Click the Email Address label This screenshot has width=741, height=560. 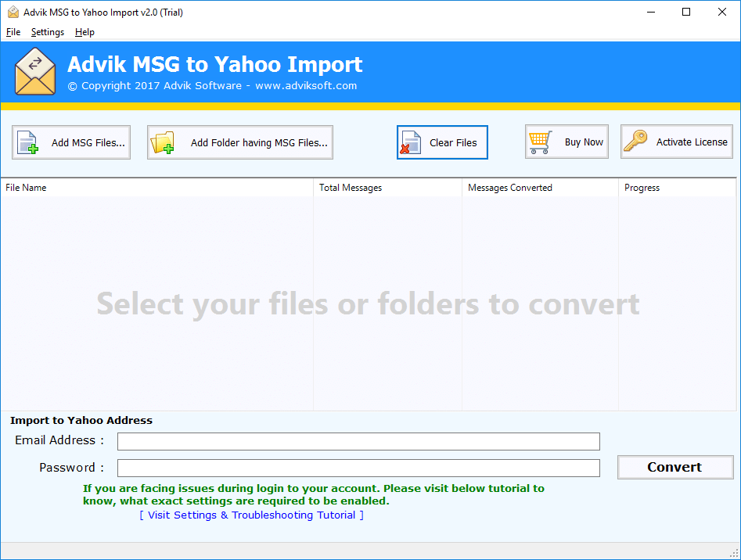pyautogui.click(x=59, y=440)
